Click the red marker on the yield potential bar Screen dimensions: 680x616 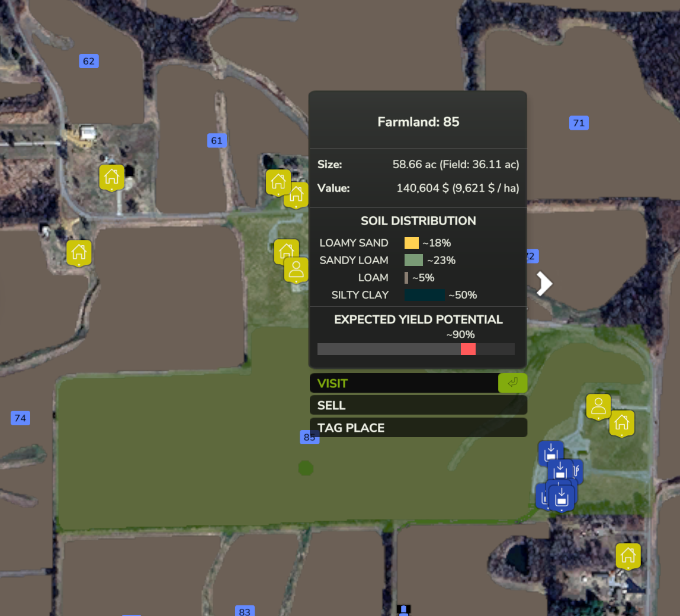pyautogui.click(x=468, y=349)
